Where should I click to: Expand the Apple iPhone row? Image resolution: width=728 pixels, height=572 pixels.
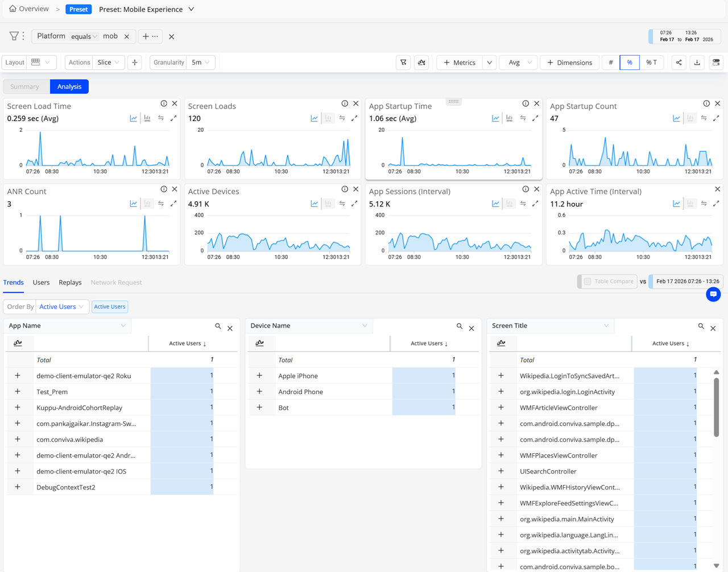[x=259, y=376]
